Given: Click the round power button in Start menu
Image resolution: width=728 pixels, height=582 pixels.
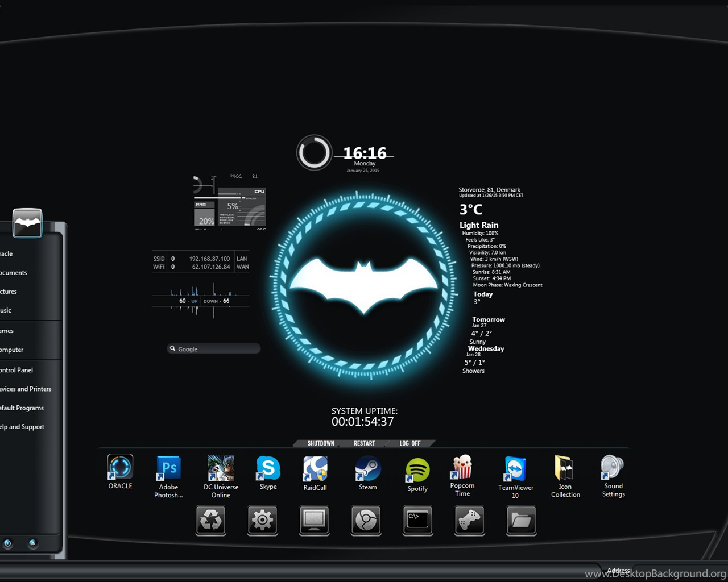Looking at the screenshot, I should coord(7,543).
